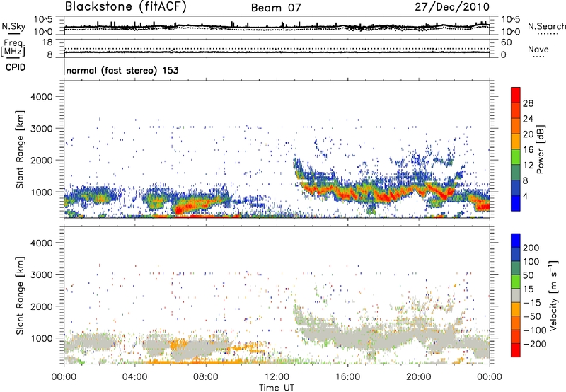Click the '20:00' time axis tick label
Image resolution: width=566 pixels, height=392 pixels.
[x=419, y=377]
